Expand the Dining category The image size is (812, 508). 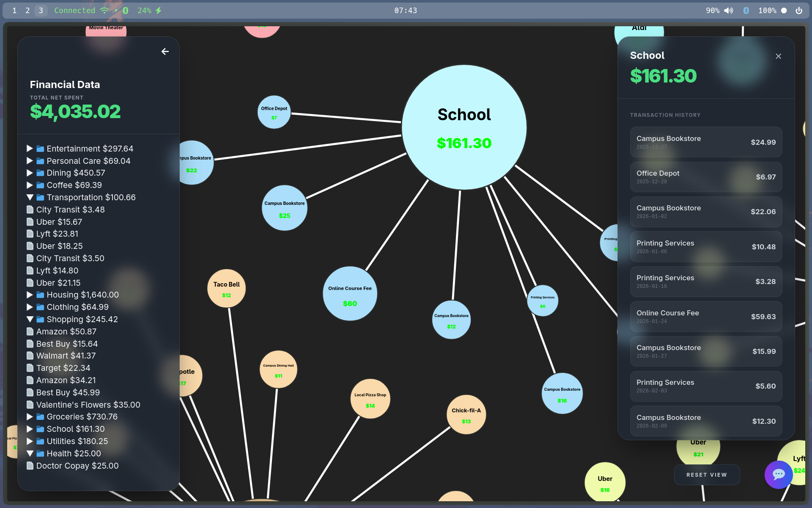click(x=30, y=173)
